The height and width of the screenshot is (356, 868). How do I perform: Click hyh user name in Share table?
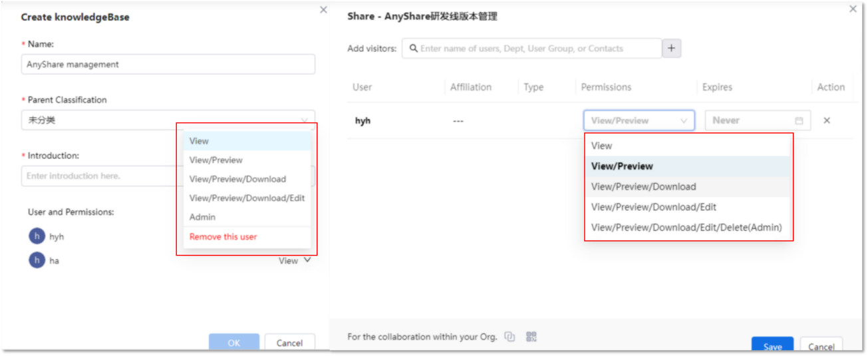click(362, 121)
